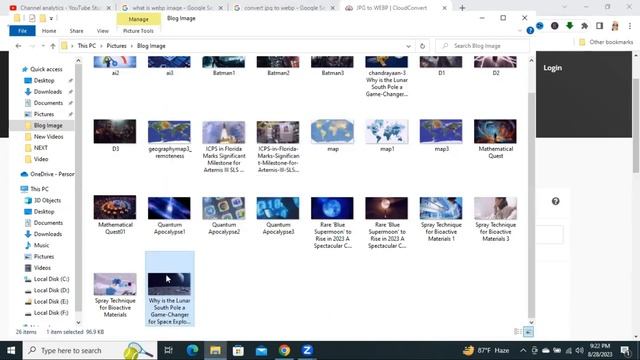Select the Mathematical Quest01 image thumbnail
Screen dimensions: 640x360
(115, 207)
